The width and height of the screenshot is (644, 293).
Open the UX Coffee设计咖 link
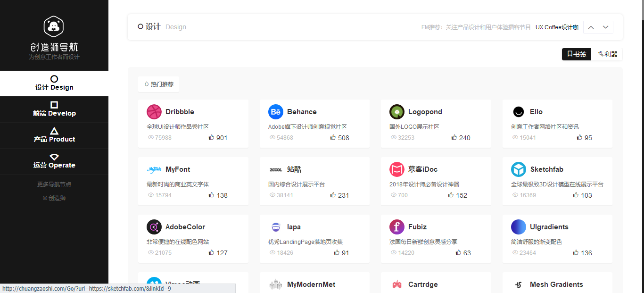click(x=557, y=27)
